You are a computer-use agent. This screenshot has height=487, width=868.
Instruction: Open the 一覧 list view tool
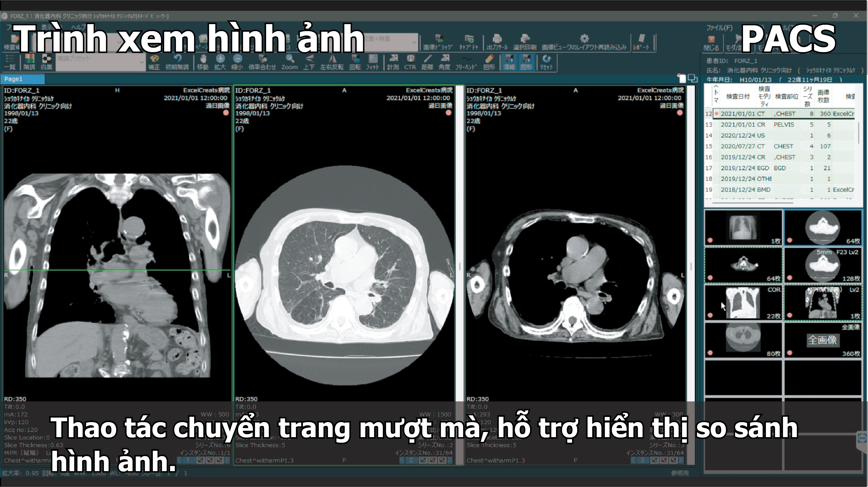pyautogui.click(x=10, y=62)
